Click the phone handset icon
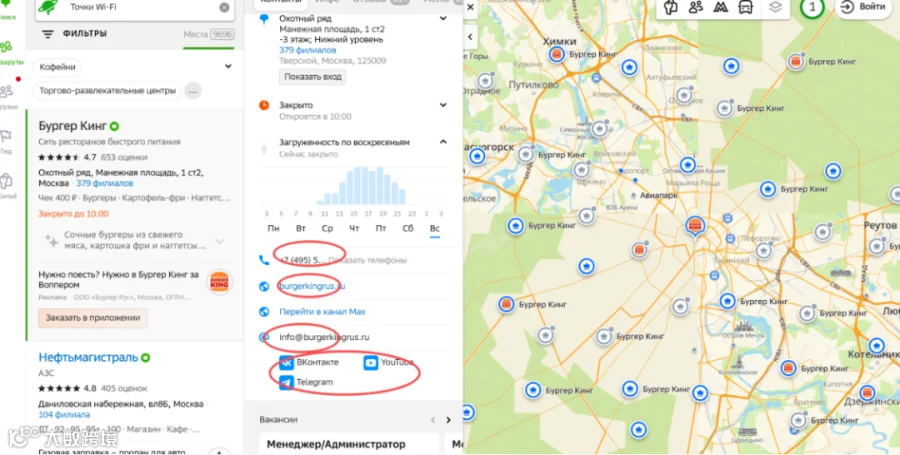900x455 pixels. pos(264,260)
